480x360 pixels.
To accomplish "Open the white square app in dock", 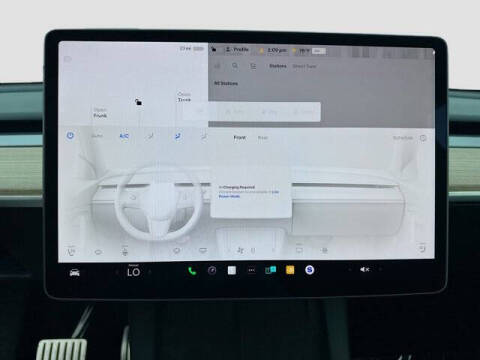I will (x=232, y=270).
